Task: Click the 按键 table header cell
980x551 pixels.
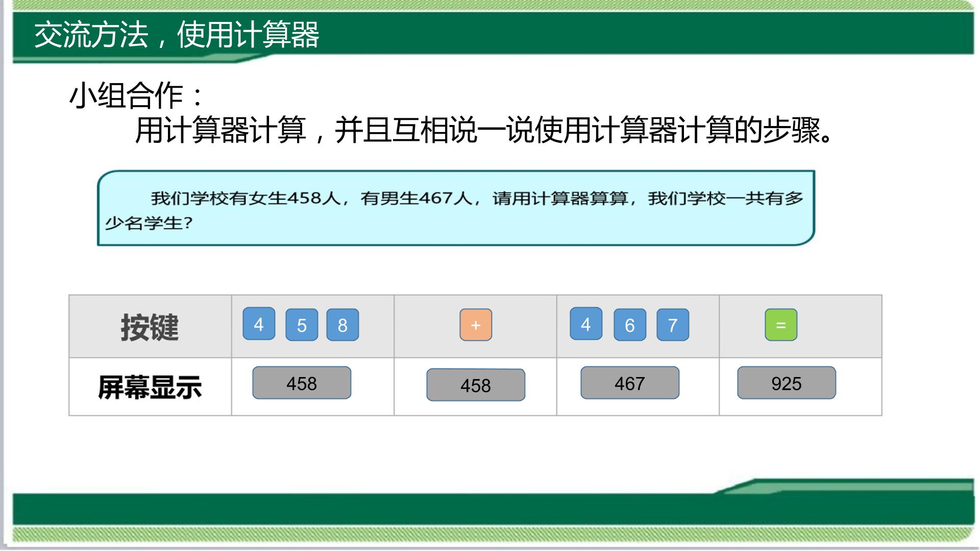Action: tap(150, 327)
